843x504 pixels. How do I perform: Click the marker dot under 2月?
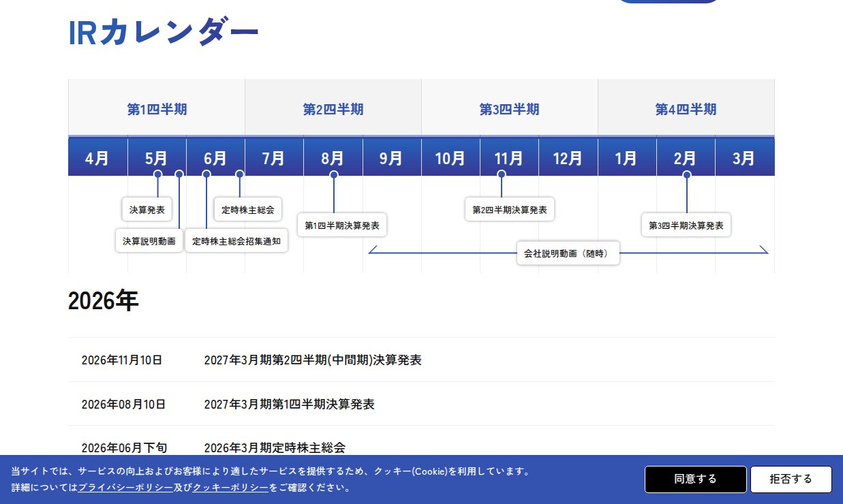[687, 175]
